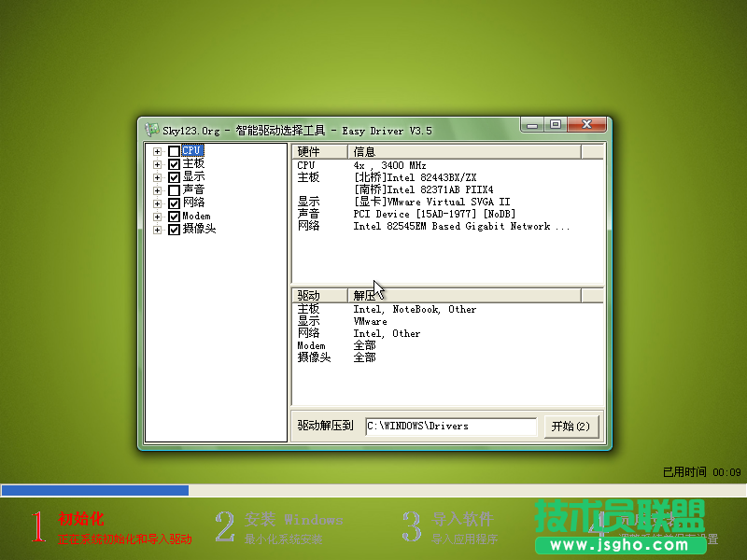Select the 摄像头 tree item label

(199, 230)
